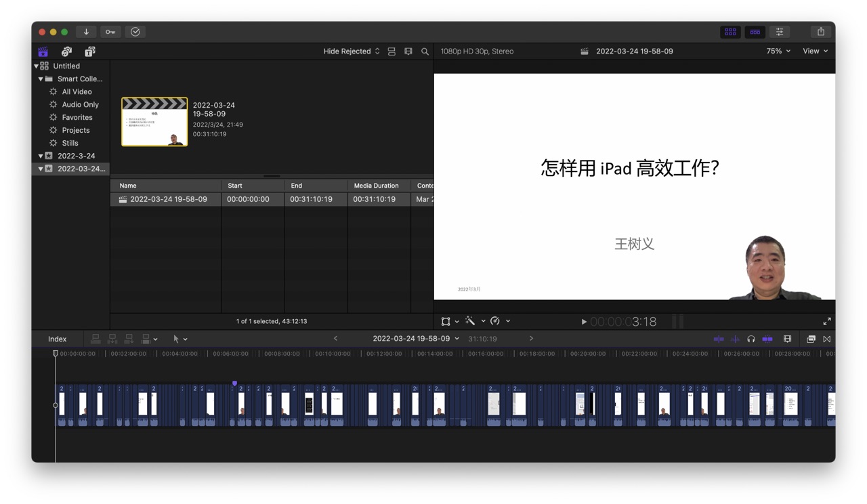
Task: Enable audio skimming with the waveform icon
Action: (x=735, y=339)
